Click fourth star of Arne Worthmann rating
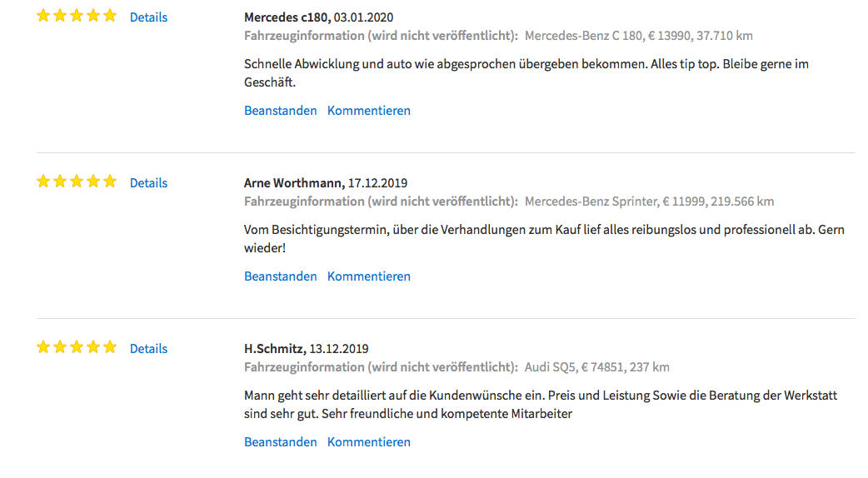The image size is (868, 478). [x=93, y=181]
